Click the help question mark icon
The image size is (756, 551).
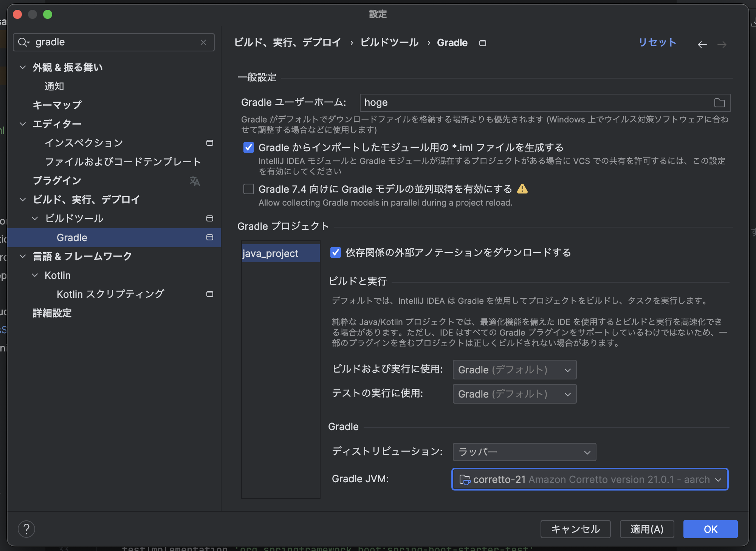point(26,529)
